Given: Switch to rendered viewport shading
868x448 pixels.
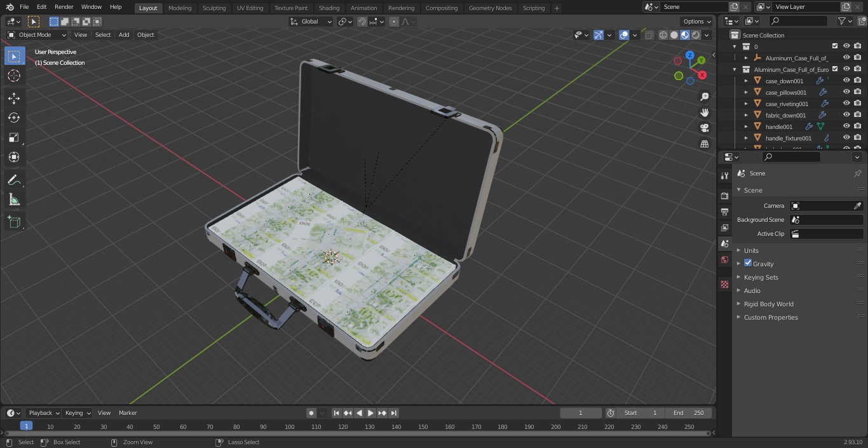Looking at the screenshot, I should (x=696, y=35).
